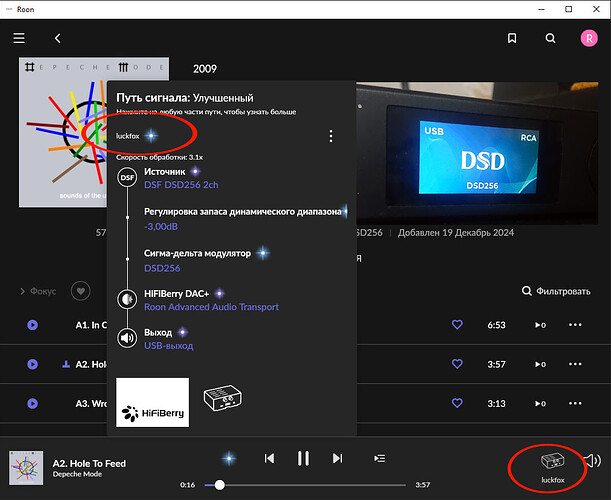Screen dimensions: 611x500
Task: Click DSF DSD256 2ch source link
Action: pyautogui.click(x=181, y=185)
